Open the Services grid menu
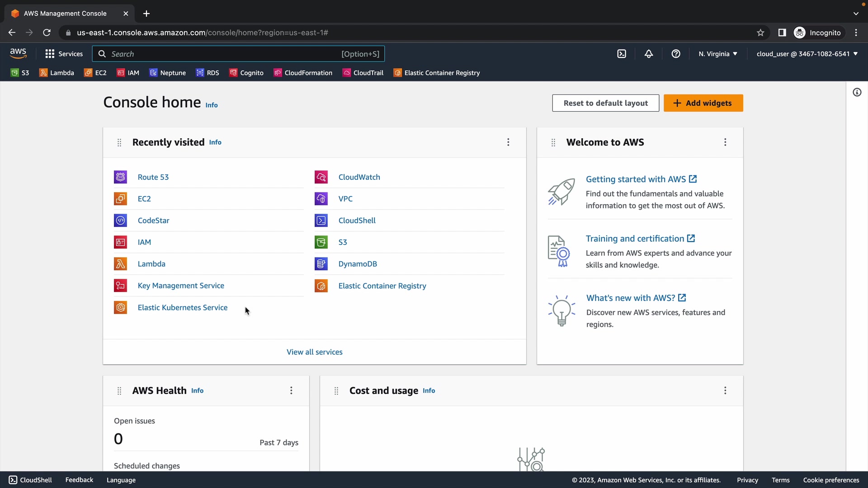 (x=64, y=54)
